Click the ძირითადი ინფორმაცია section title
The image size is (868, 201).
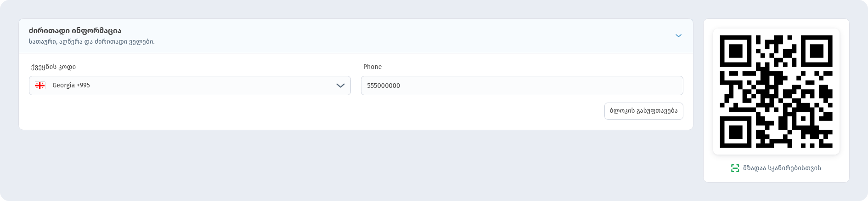pos(75,31)
